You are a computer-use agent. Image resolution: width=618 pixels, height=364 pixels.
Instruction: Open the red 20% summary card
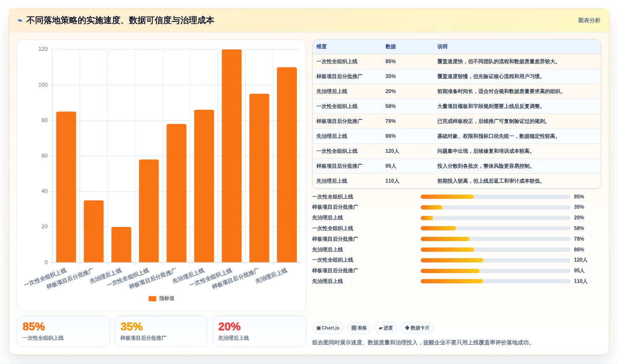259,331
